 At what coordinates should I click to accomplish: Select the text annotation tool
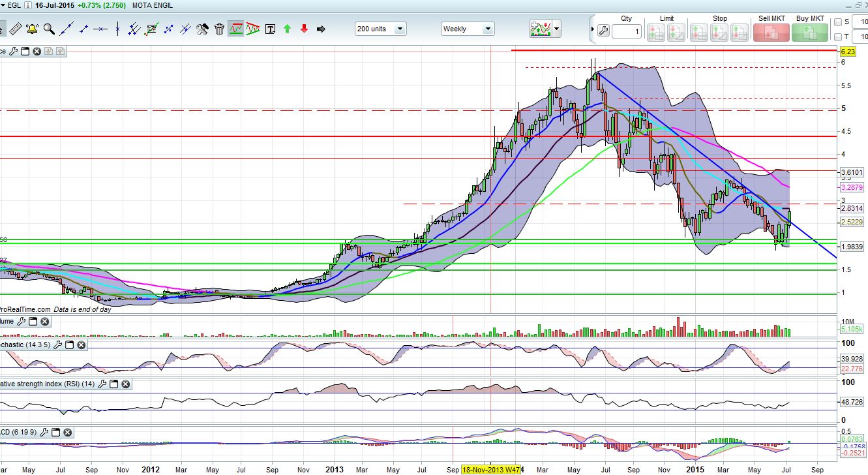click(270, 29)
